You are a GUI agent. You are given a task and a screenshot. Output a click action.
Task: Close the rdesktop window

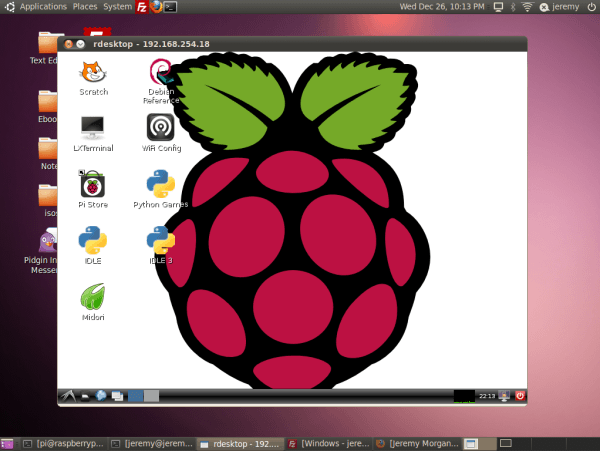click(69, 44)
